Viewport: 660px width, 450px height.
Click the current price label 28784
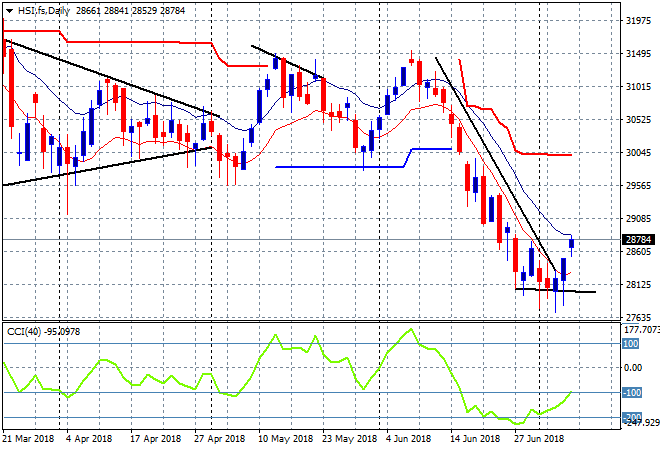coord(638,240)
